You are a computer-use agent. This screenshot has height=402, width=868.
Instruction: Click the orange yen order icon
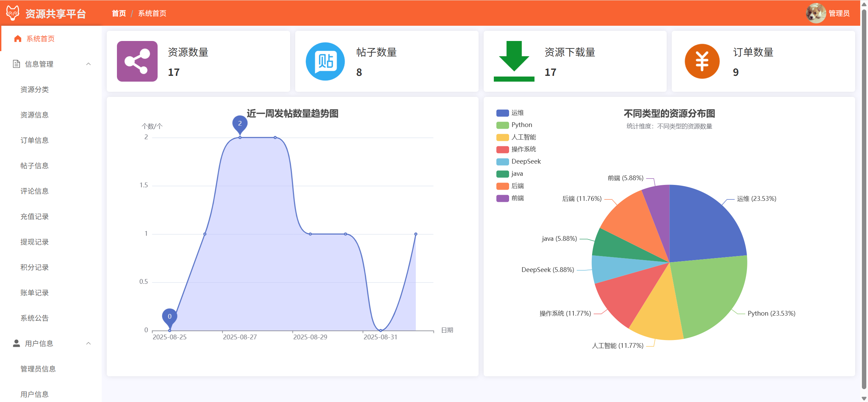tap(702, 61)
